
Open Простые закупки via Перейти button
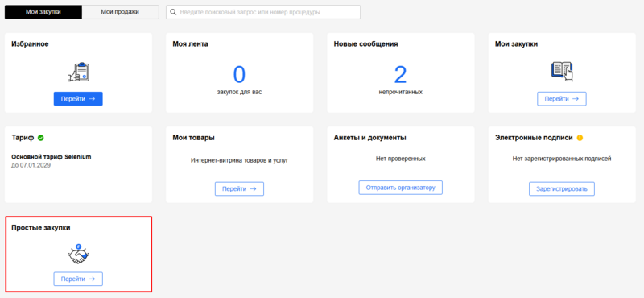pyautogui.click(x=78, y=279)
